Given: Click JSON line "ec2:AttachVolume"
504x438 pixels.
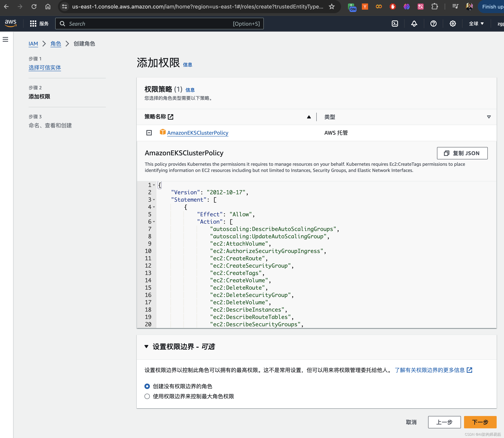Looking at the screenshot, I should [x=240, y=244].
